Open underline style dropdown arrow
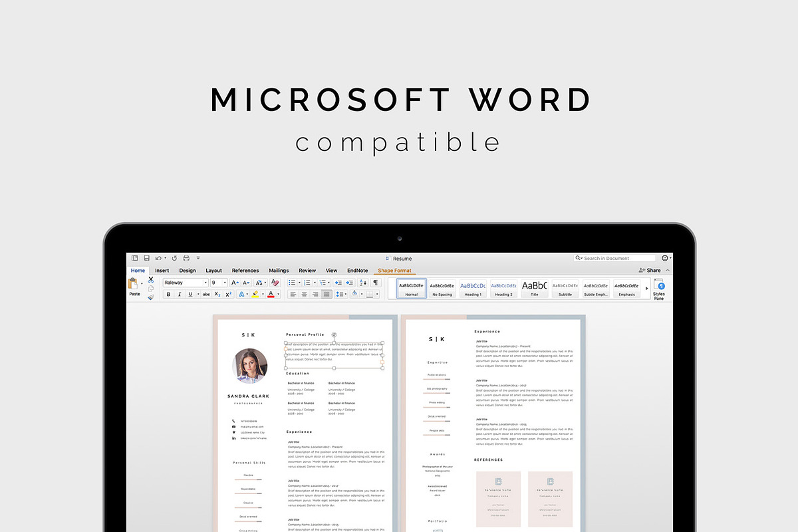Viewport: 798px width, 532px height. pos(198,294)
